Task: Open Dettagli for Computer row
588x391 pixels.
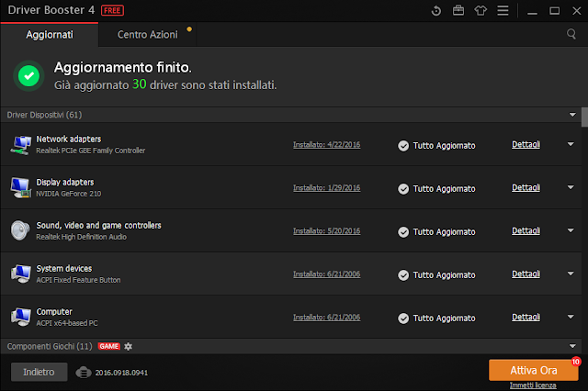Action: (x=526, y=318)
